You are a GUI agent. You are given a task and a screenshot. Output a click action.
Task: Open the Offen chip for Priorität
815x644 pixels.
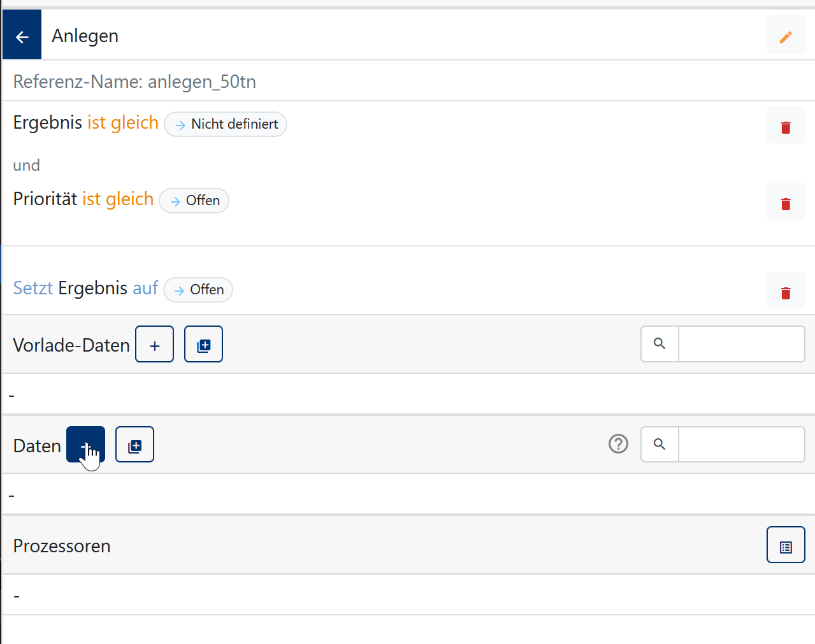[x=194, y=201]
